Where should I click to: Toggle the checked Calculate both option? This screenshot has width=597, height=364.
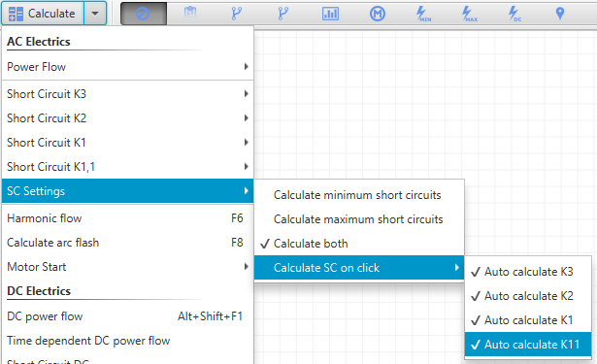pos(359,244)
